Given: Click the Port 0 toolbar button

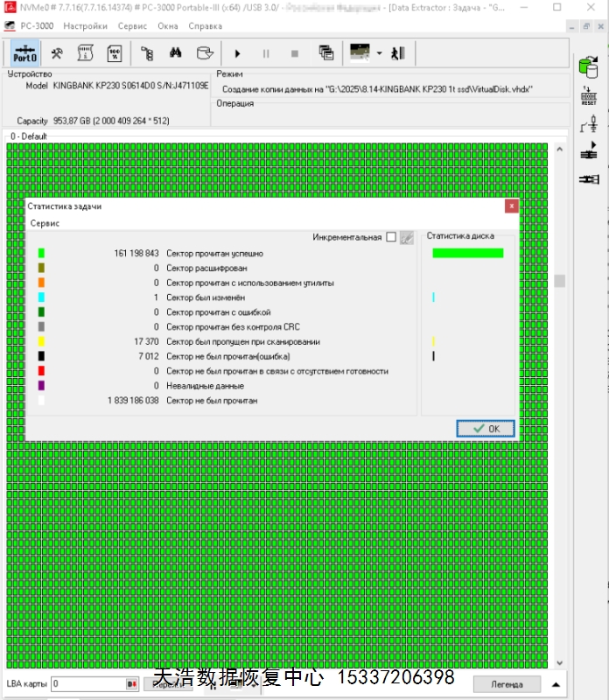Looking at the screenshot, I should click(25, 53).
